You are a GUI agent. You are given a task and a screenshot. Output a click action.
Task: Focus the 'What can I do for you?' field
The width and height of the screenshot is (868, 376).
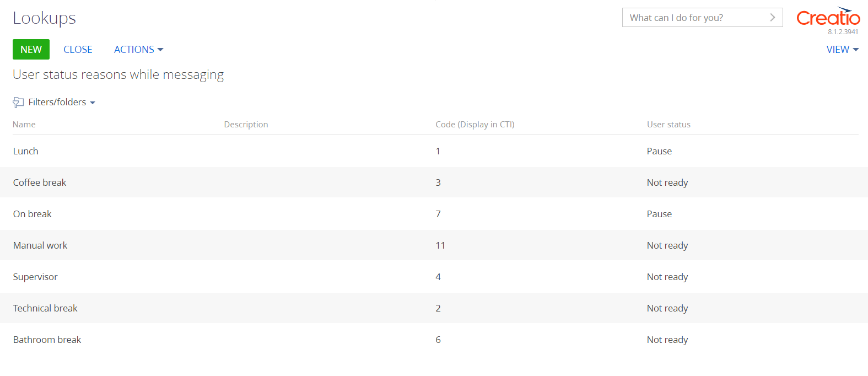tap(697, 18)
